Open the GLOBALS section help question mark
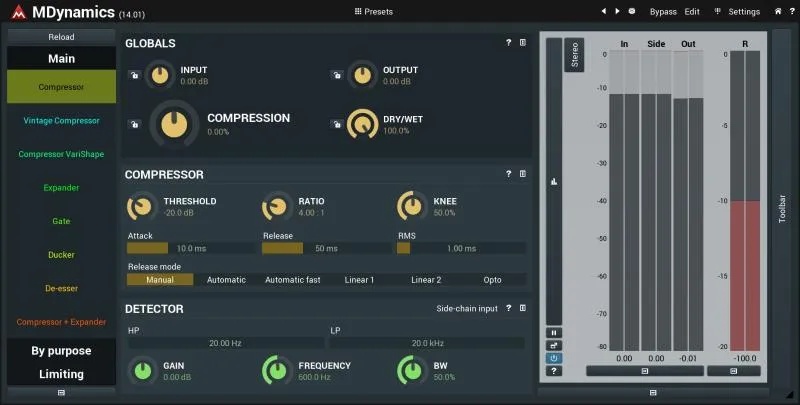 coord(508,43)
